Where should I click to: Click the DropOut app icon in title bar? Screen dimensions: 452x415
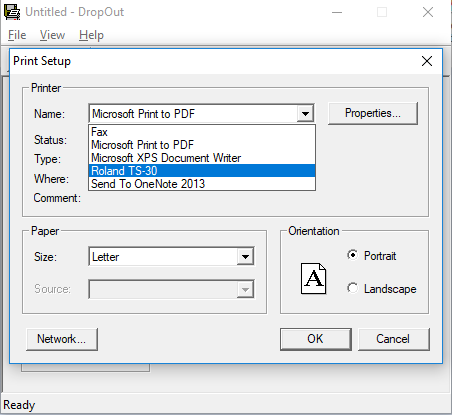coord(12,12)
